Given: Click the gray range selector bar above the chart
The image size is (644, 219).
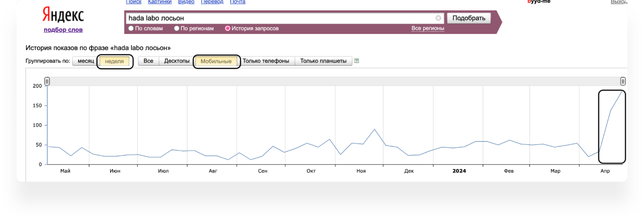Looking at the screenshot, I should (x=335, y=81).
